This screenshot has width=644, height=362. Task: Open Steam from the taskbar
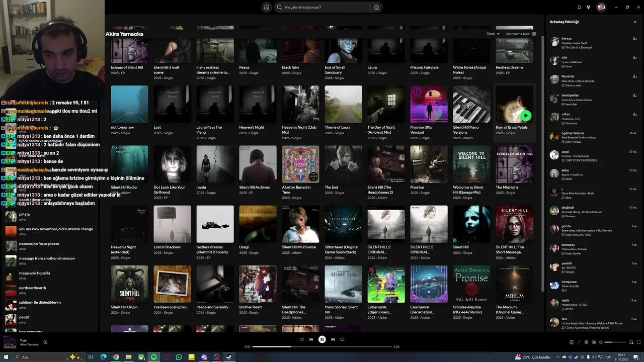click(x=229, y=357)
